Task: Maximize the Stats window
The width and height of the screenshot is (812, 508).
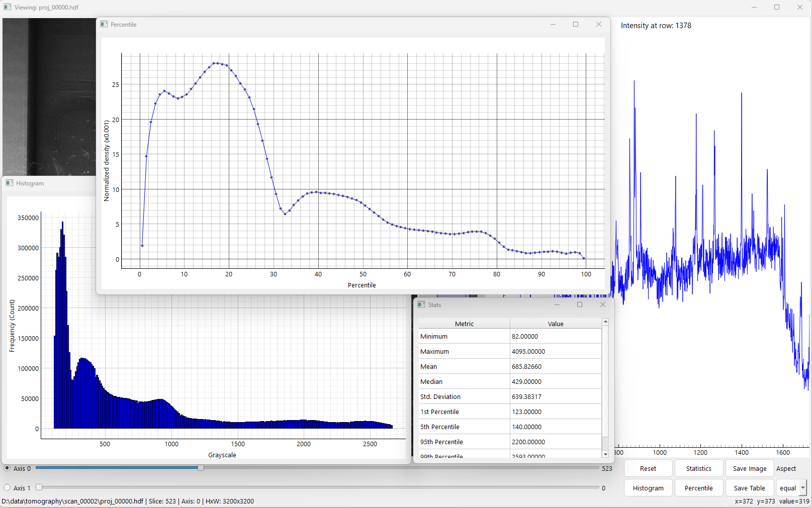Action: pyautogui.click(x=580, y=304)
